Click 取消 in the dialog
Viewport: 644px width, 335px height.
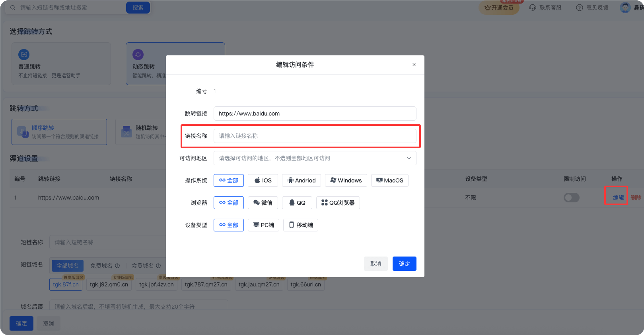[376, 264]
